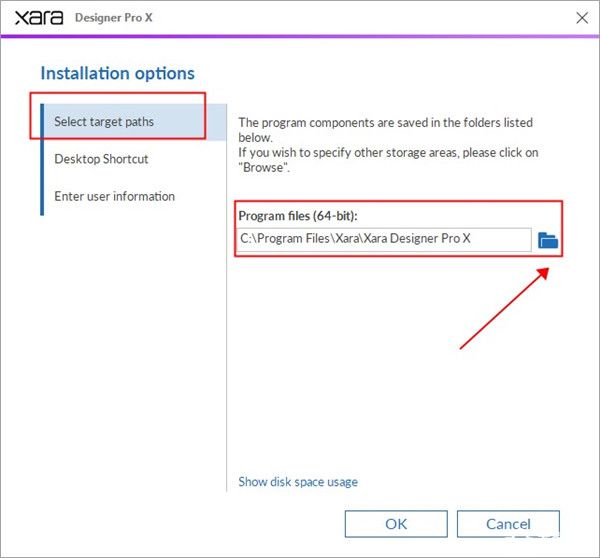Click the Xara logo in the title bar
The width and height of the screenshot is (600, 558).
click(x=39, y=18)
